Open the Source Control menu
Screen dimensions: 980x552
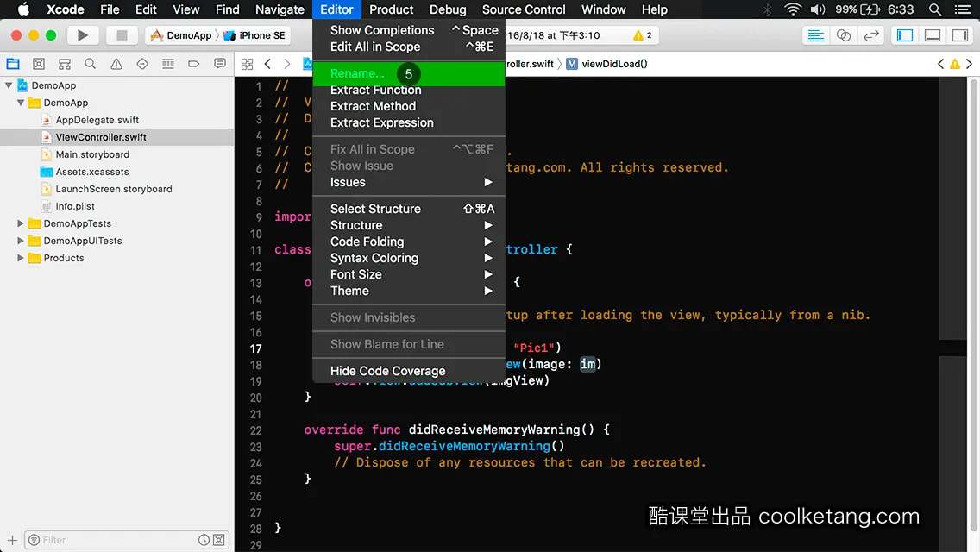pos(524,9)
